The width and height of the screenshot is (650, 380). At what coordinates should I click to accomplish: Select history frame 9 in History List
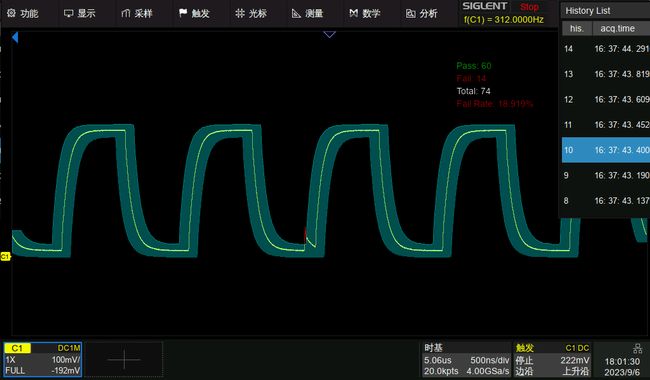coord(606,175)
